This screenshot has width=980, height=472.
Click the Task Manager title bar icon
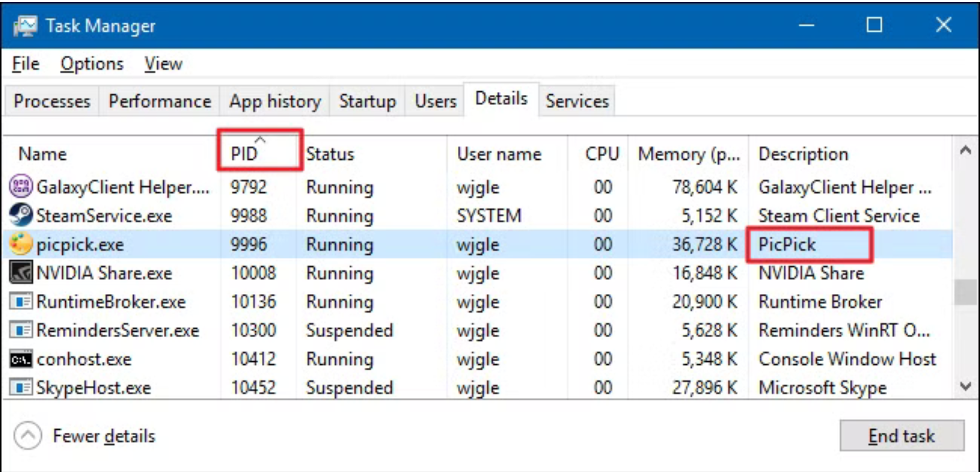pos(25,26)
